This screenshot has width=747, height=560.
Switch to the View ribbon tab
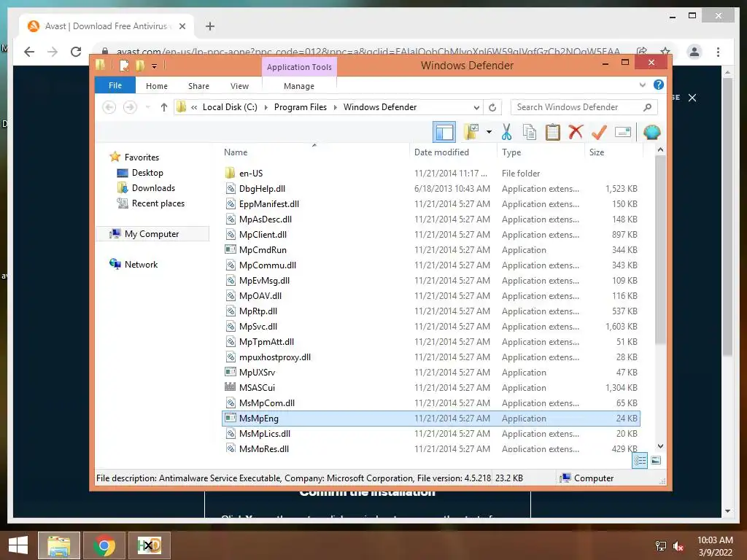point(239,86)
